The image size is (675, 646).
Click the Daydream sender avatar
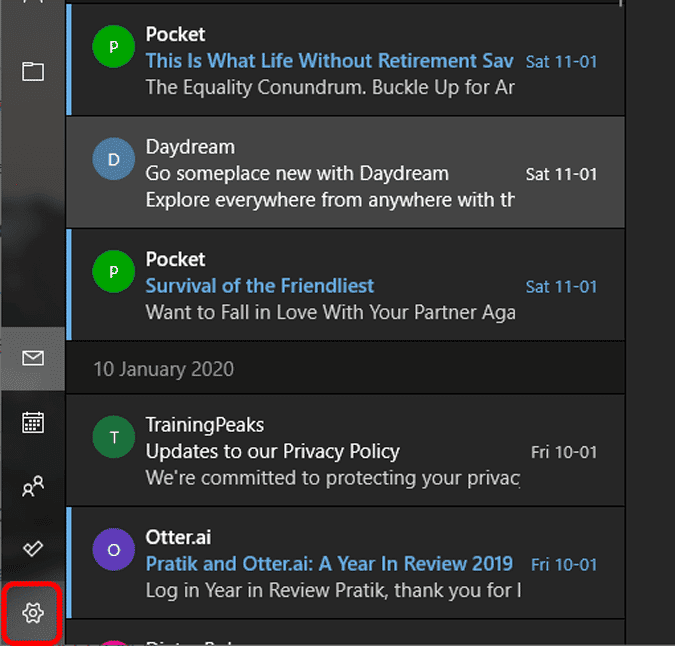(x=112, y=159)
